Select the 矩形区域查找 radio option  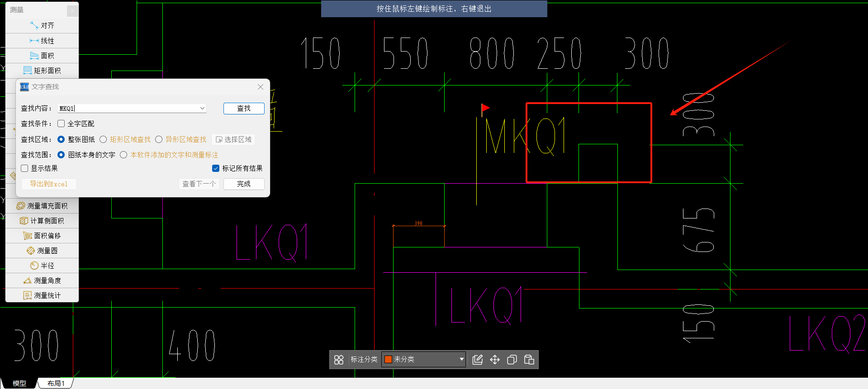click(103, 139)
